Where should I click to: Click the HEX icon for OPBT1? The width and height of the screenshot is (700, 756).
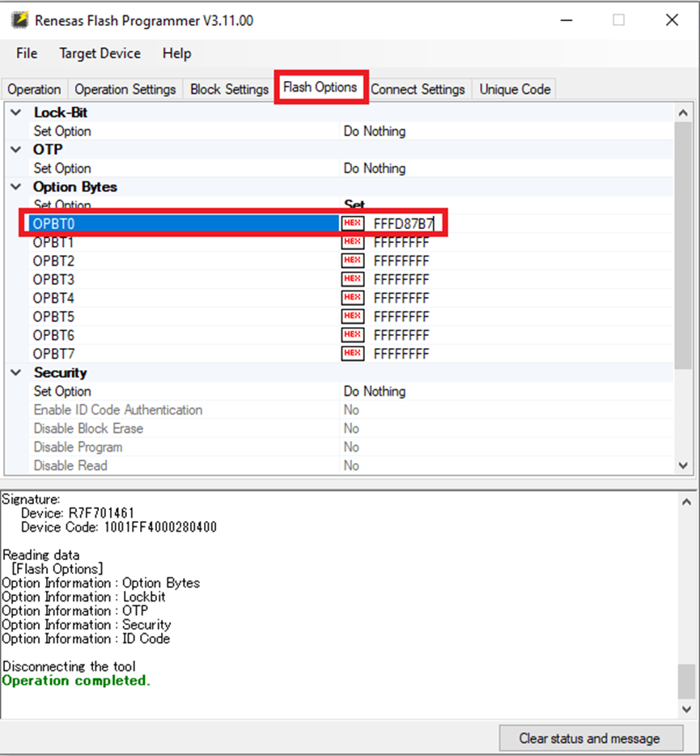(352, 241)
